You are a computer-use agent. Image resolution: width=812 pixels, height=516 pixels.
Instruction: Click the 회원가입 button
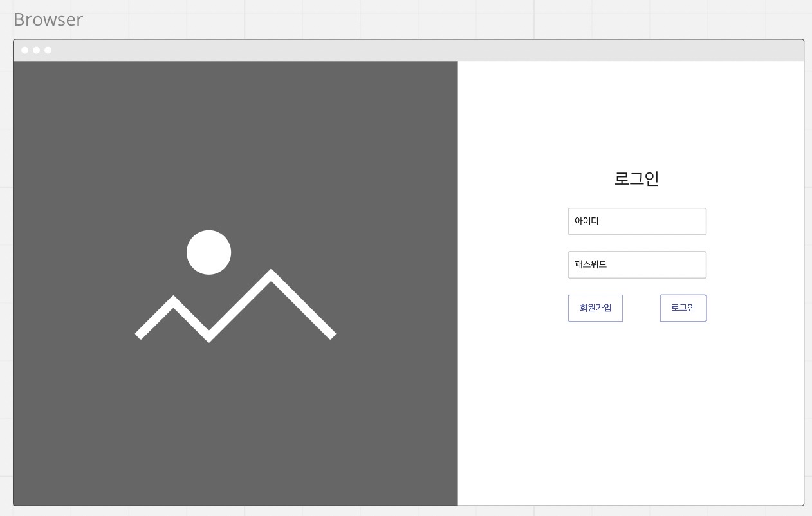595,308
